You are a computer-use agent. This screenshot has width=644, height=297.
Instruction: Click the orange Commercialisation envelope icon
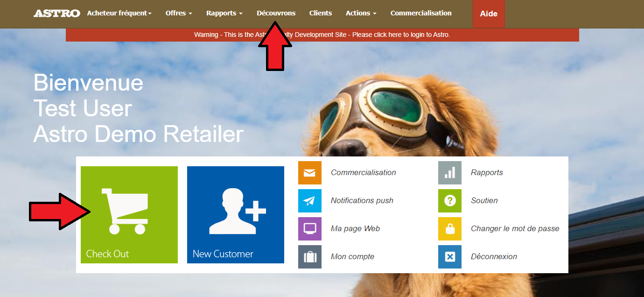pyautogui.click(x=310, y=173)
